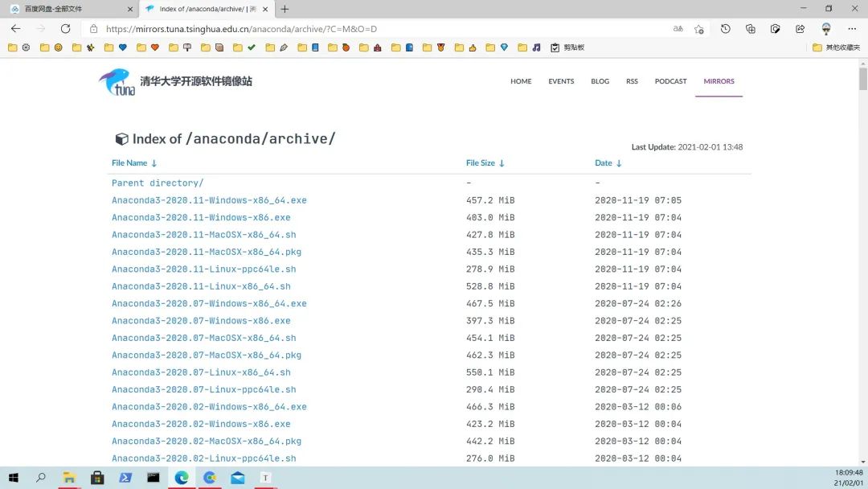Image resolution: width=868 pixels, height=489 pixels.
Task: Click the page's vertical scrollbar thumb
Action: point(863,79)
